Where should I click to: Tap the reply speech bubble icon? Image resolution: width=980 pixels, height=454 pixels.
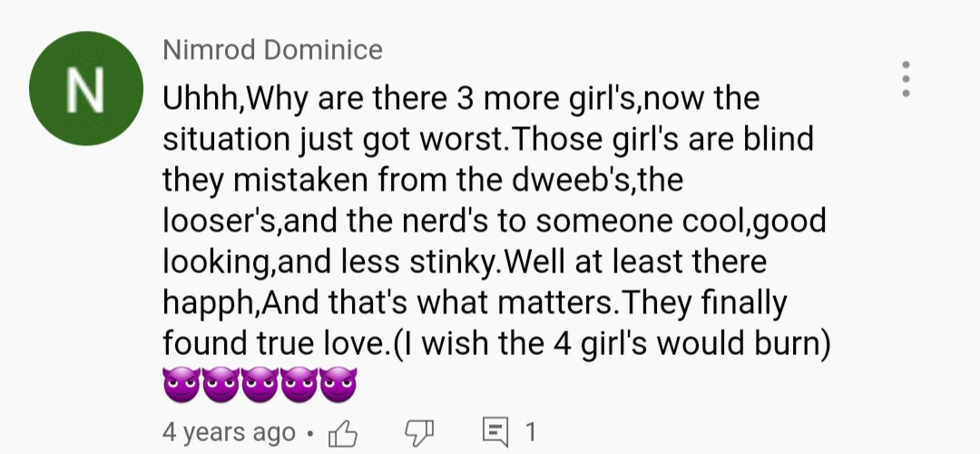[495, 433]
